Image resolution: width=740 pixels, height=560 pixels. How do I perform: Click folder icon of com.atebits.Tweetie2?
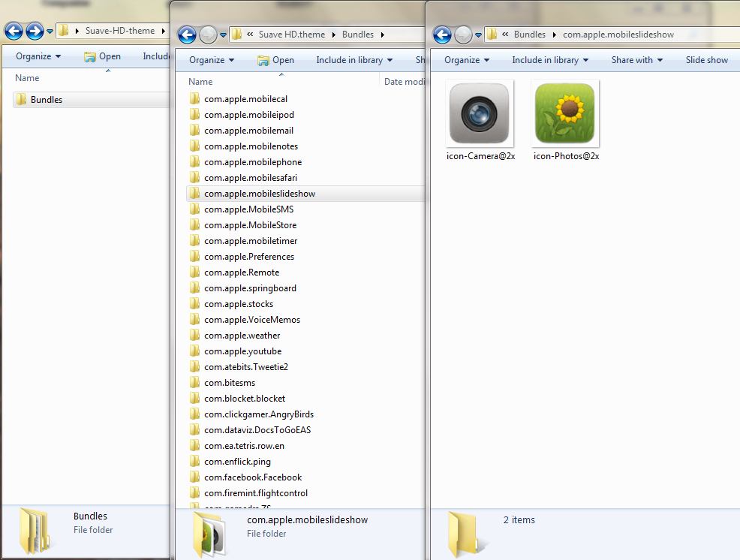[x=194, y=367]
